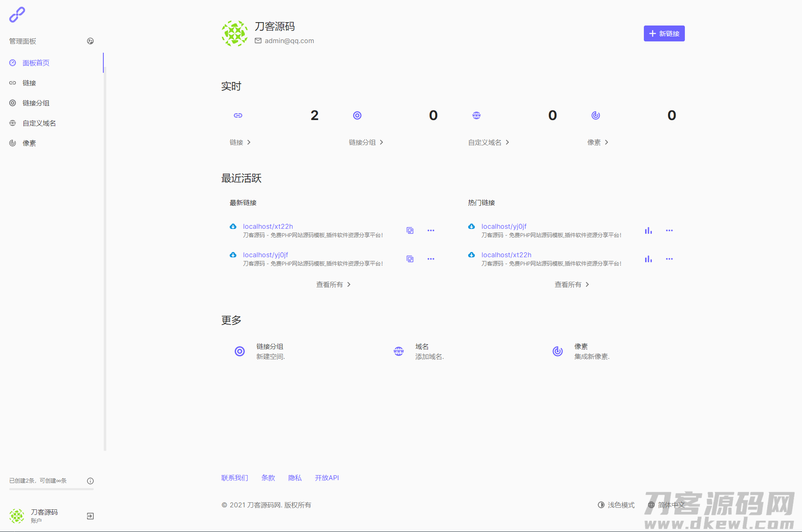Toggle the 浅色模式 light theme switch
This screenshot has width=802, height=532.
616,505
